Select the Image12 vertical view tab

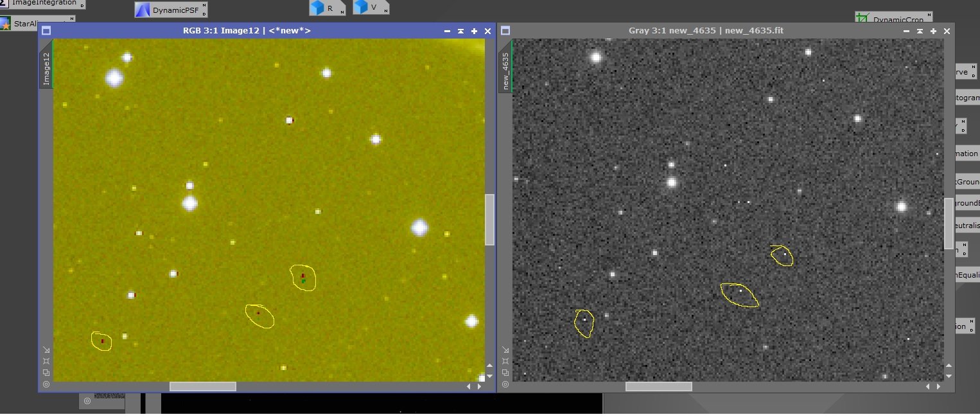[x=46, y=69]
